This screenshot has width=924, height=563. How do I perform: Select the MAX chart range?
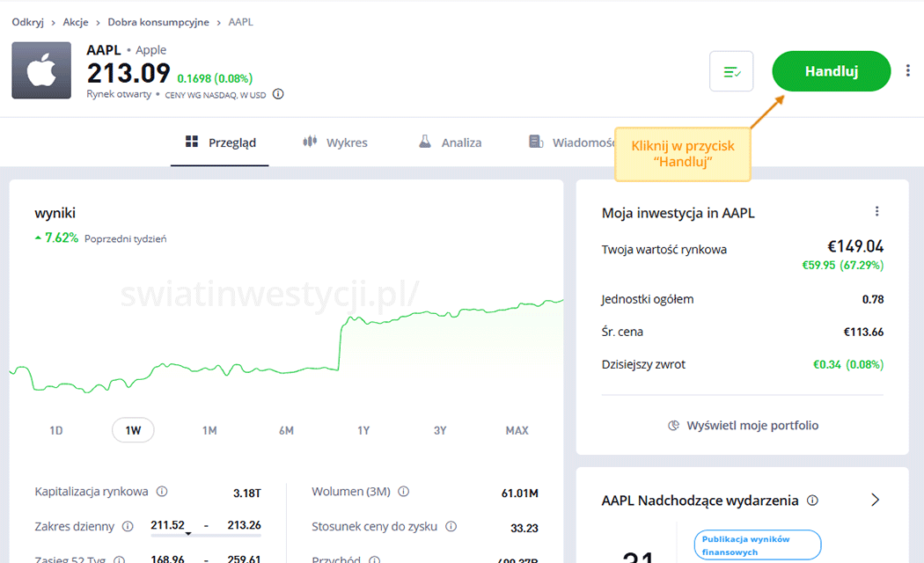pyautogui.click(x=517, y=430)
